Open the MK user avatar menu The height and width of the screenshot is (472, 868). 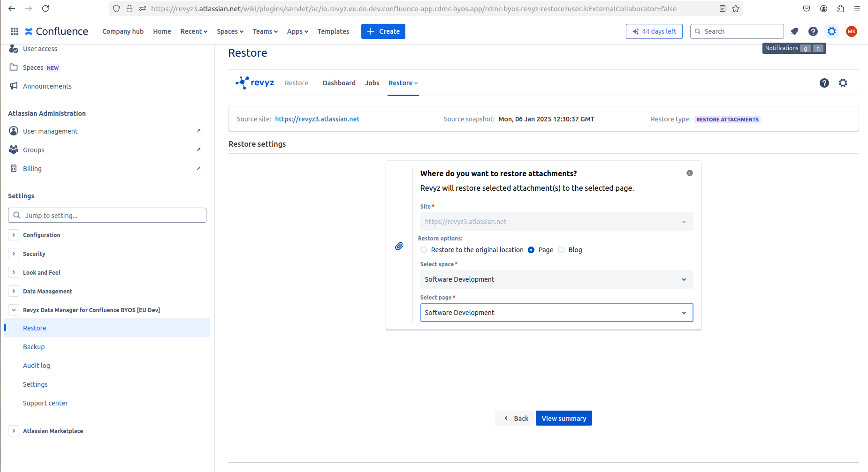coord(852,31)
